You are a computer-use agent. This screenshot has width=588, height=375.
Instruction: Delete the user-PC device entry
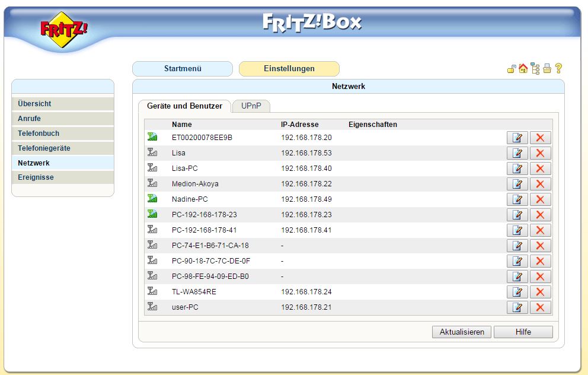pos(540,307)
